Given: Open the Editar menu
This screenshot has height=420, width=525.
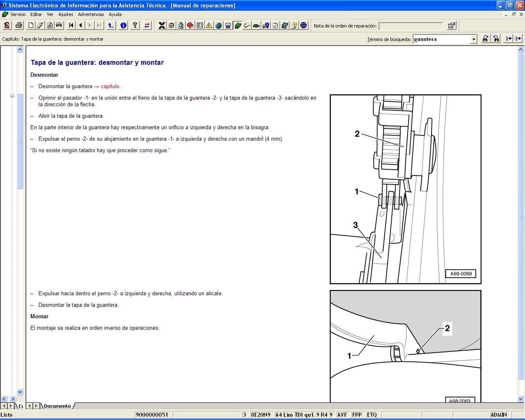Looking at the screenshot, I should pos(36,14).
